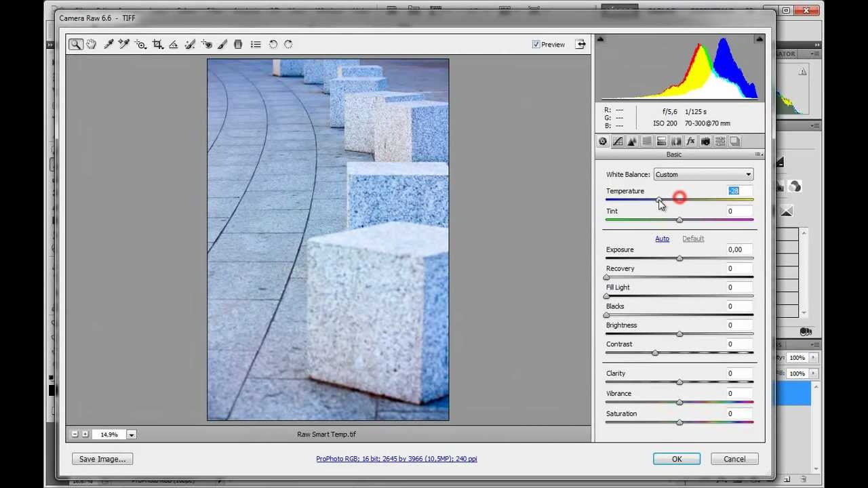Zoom in with the plus button
Image resolution: width=868 pixels, height=488 pixels.
(x=85, y=434)
